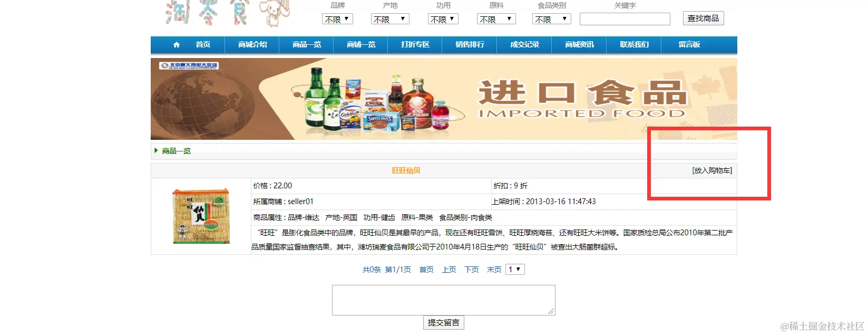This screenshot has height=335, width=868.
Task: Open the 留言板 navigation tab
Action: point(689,45)
